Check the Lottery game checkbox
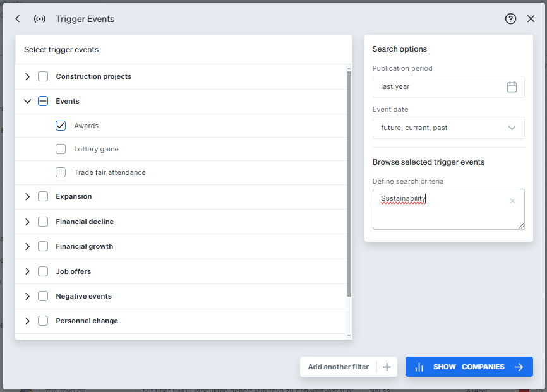The width and height of the screenshot is (547, 392). (x=60, y=149)
